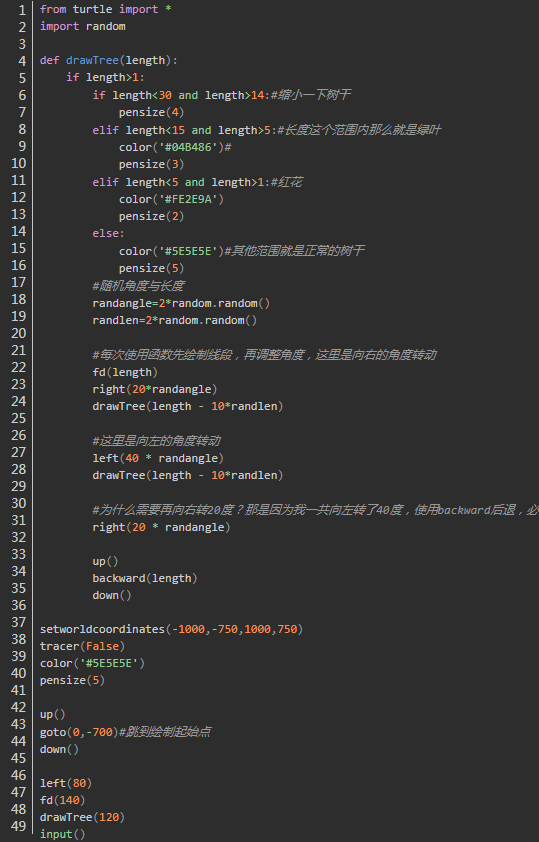Image resolution: width=539 pixels, height=842 pixels.
Task: Click color('#5E5E5E') on line 15
Action: pos(172,251)
